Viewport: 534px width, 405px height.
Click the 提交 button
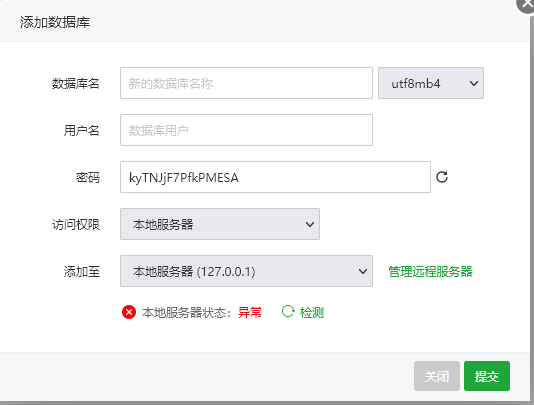(x=487, y=376)
